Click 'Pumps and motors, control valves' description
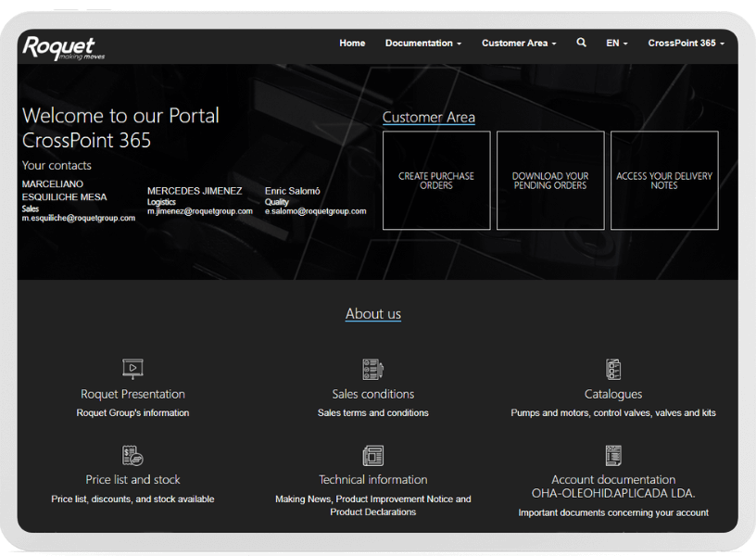 click(x=613, y=412)
